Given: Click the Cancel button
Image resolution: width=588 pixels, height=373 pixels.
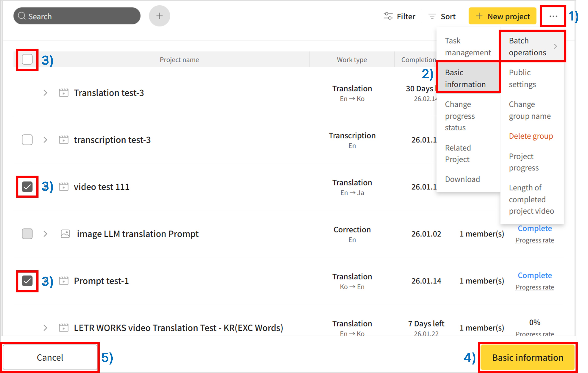Looking at the screenshot, I should 50,357.
